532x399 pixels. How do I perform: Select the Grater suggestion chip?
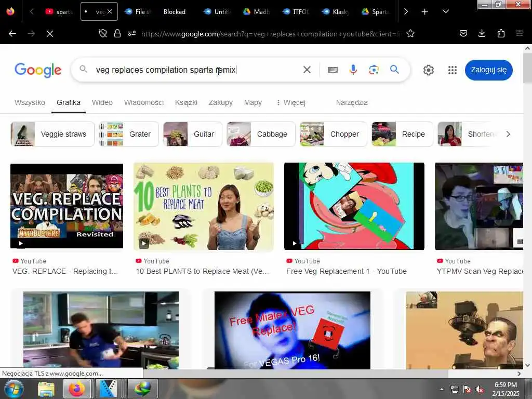(x=129, y=134)
